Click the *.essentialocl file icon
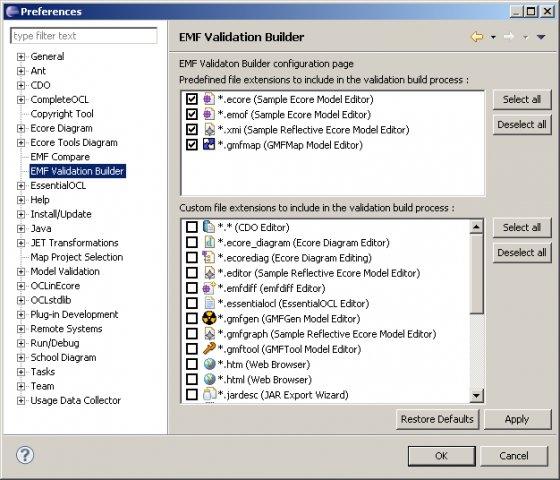This screenshot has width=560, height=480. click(209, 303)
